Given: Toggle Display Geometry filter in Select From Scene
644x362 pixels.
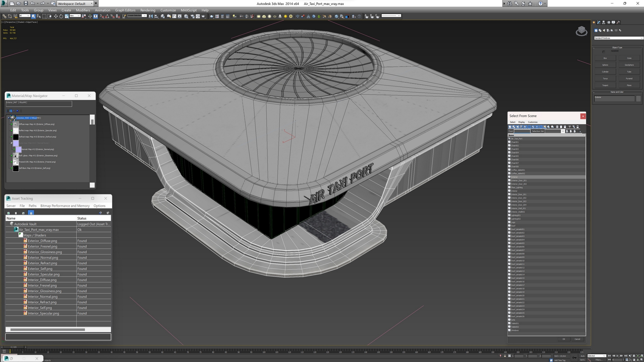Looking at the screenshot, I should (510, 127).
